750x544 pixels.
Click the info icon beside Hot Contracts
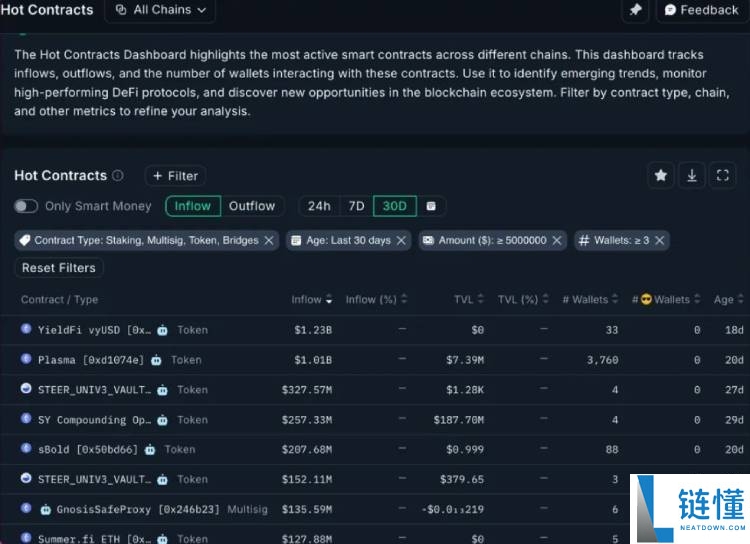click(118, 176)
